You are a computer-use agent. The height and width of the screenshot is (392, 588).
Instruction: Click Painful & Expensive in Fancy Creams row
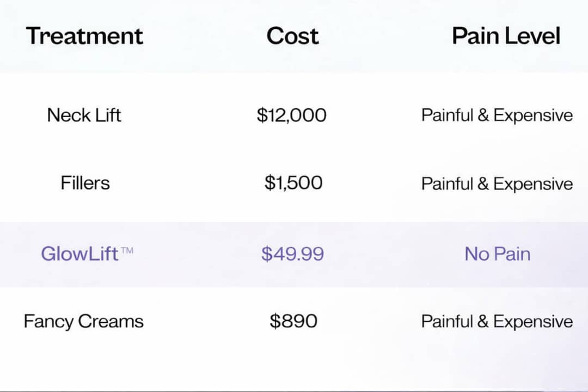click(497, 321)
